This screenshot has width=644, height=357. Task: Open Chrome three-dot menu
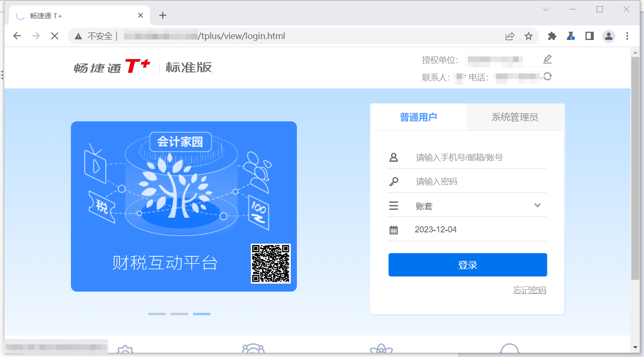point(627,36)
